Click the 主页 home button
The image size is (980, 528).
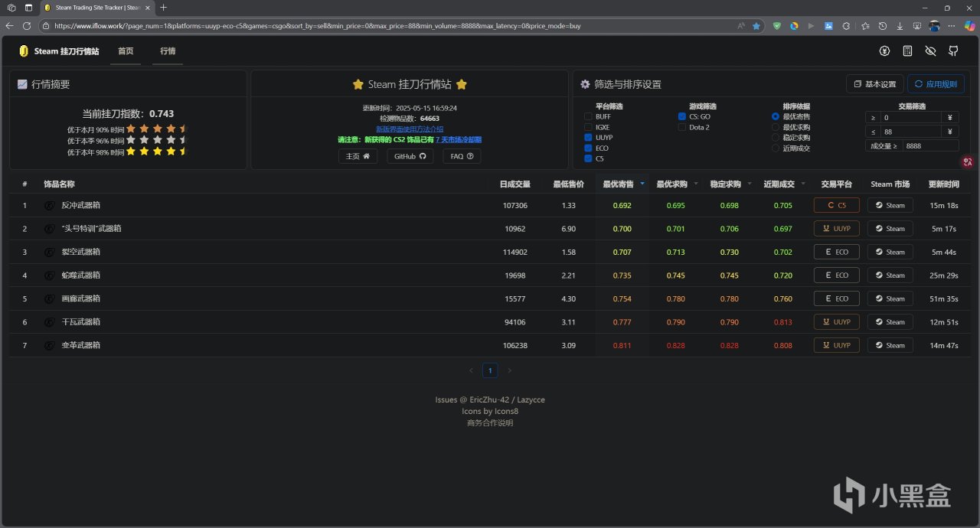[358, 156]
